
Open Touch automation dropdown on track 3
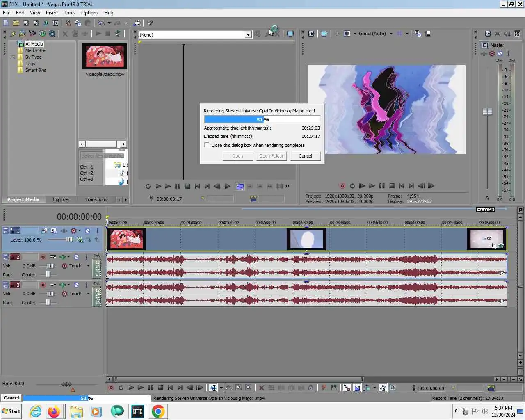(88, 294)
